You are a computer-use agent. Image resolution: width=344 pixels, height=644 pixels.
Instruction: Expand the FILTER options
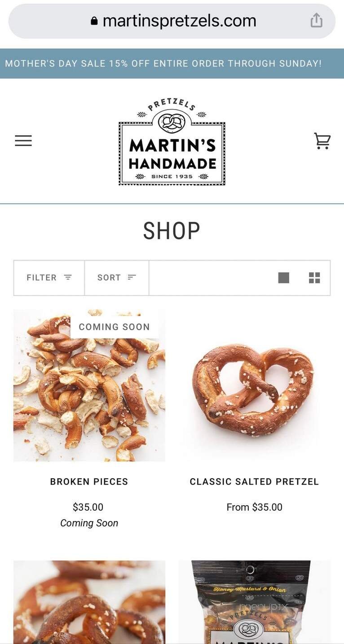(x=49, y=278)
